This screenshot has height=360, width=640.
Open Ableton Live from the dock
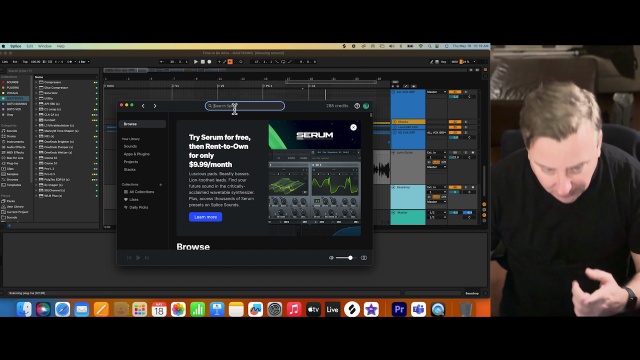tap(332, 309)
